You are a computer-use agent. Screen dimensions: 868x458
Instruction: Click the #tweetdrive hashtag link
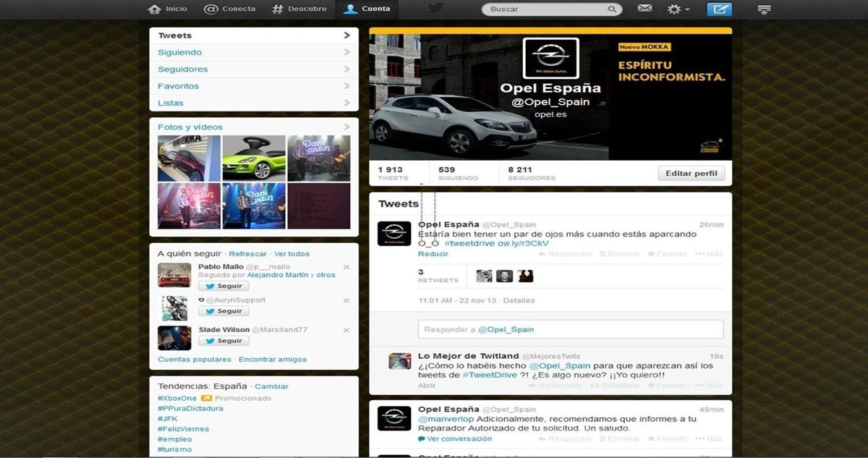[x=469, y=244]
